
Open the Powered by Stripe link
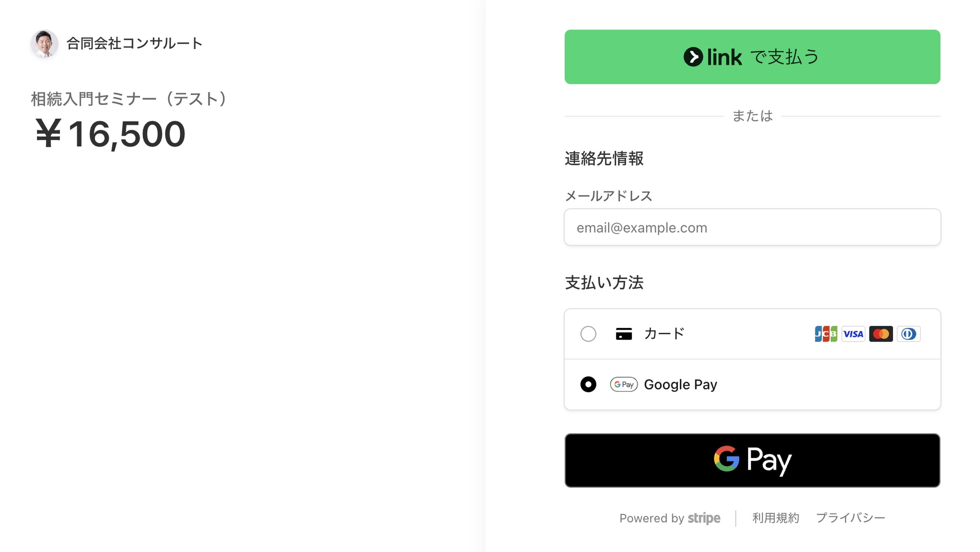pos(670,518)
